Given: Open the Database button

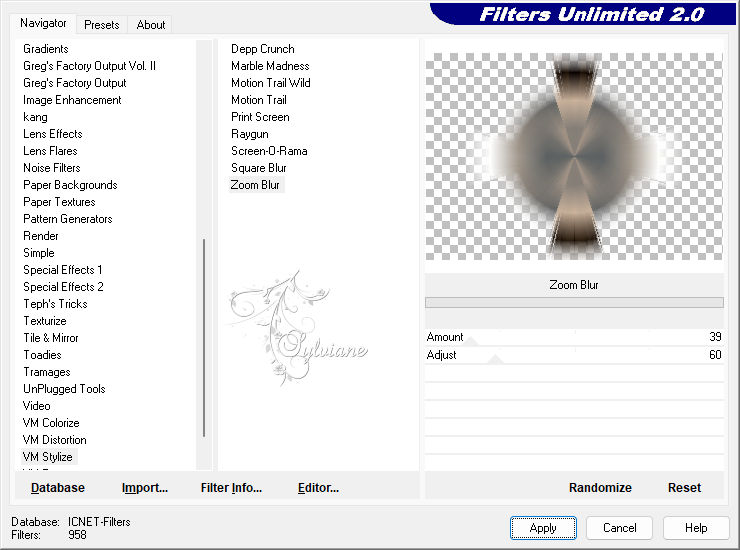Looking at the screenshot, I should 58,488.
